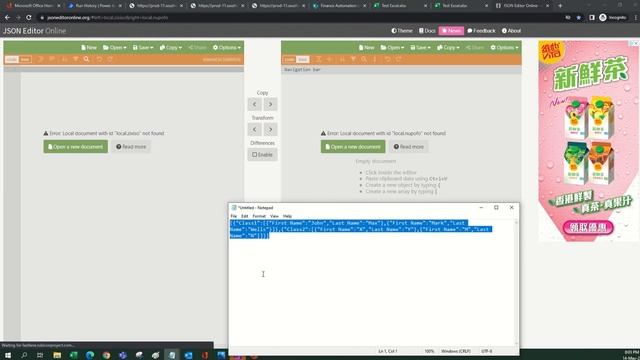This screenshot has width=640, height=360.
Task: Click the left editor's format JSON icon
Action: point(41,60)
